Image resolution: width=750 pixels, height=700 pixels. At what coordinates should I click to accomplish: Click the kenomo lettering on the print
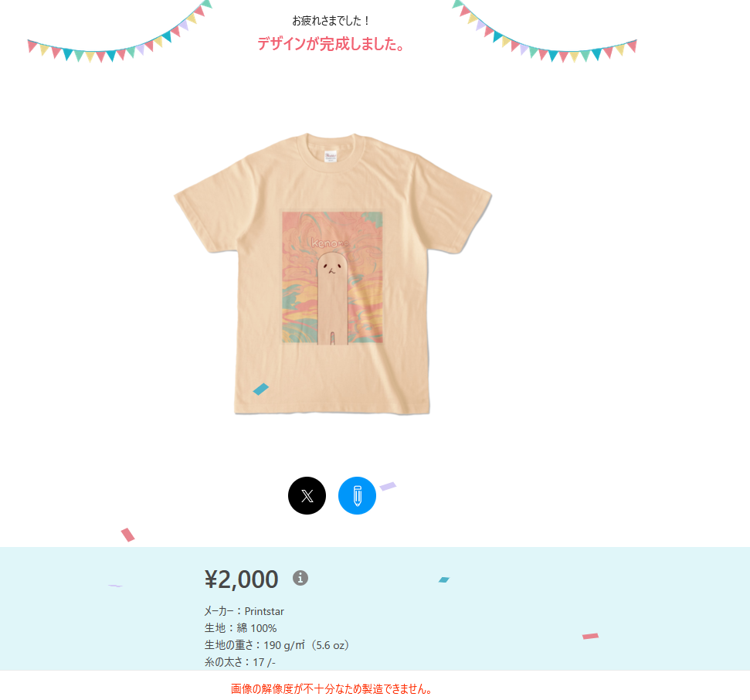pyautogui.click(x=330, y=243)
